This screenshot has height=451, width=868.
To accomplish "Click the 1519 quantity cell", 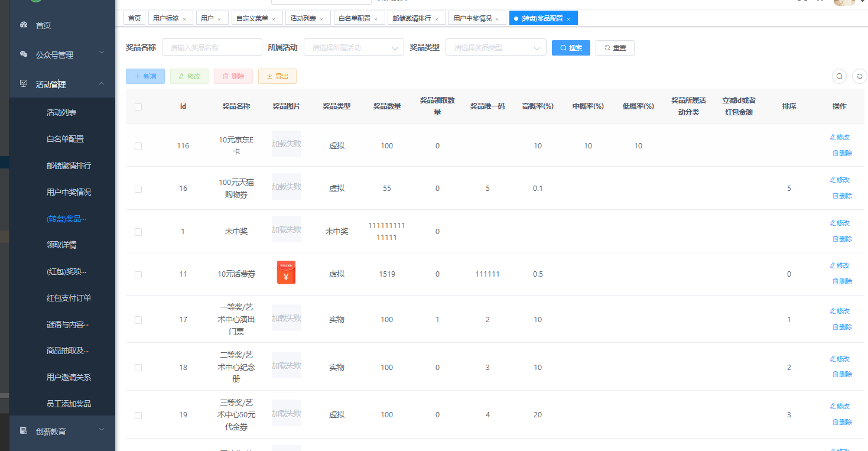I will point(387,274).
